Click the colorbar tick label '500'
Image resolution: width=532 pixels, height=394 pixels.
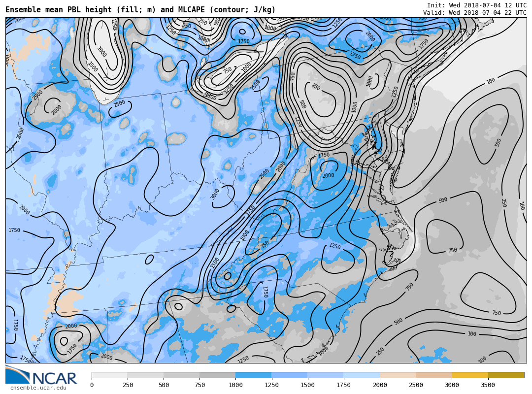pos(164,385)
